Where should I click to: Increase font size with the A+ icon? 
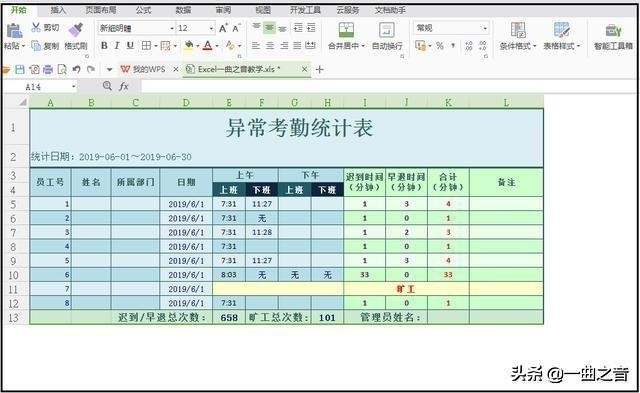pyautogui.click(x=223, y=28)
